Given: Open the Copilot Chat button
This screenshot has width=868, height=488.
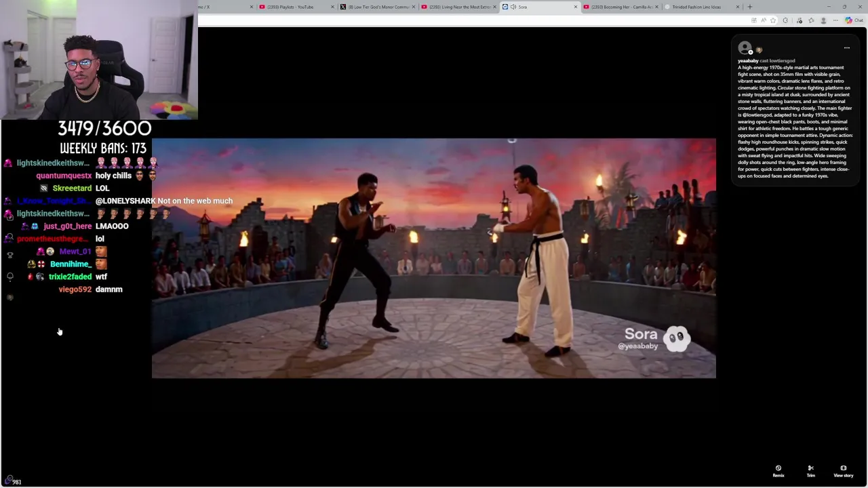Looking at the screenshot, I should (854, 20).
